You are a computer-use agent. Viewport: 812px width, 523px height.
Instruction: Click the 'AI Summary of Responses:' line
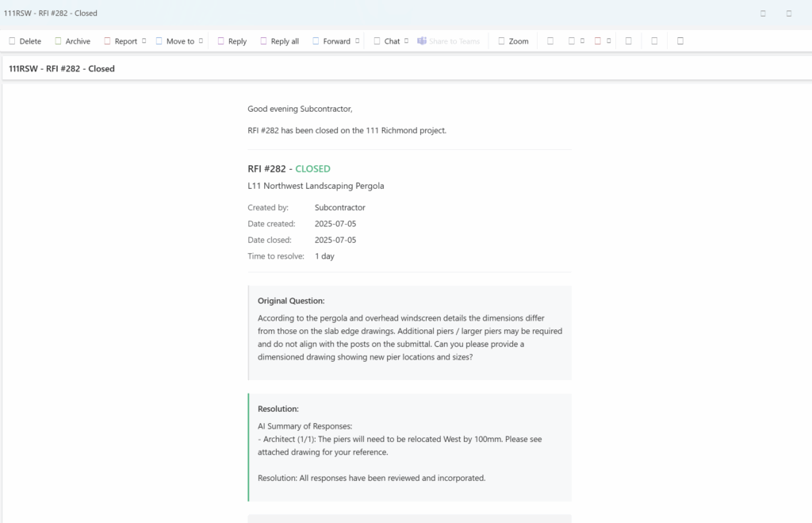pyautogui.click(x=305, y=426)
